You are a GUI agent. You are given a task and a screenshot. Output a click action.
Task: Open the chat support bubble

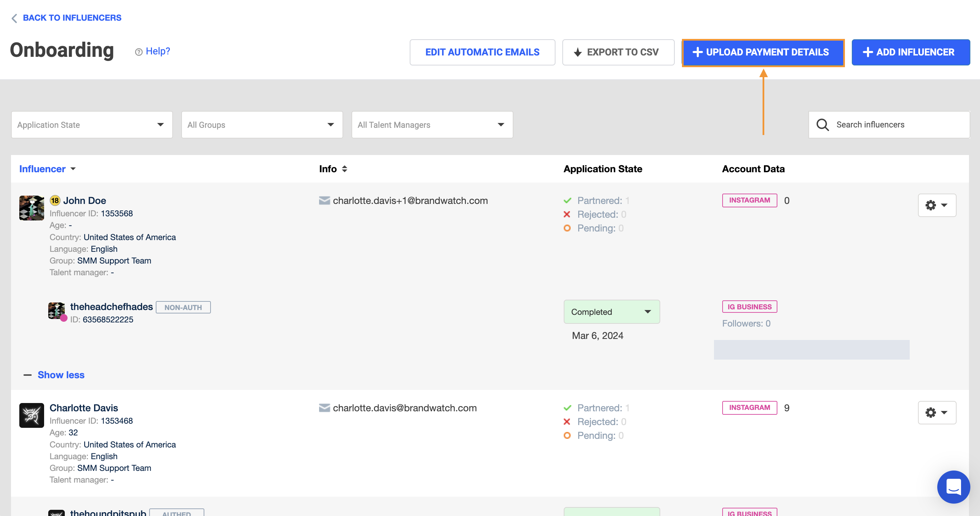click(x=953, y=487)
